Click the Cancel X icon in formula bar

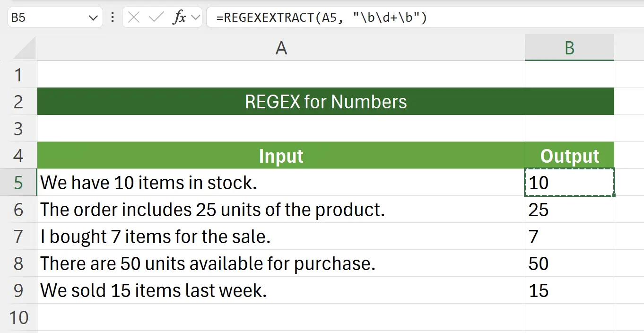[x=134, y=17]
